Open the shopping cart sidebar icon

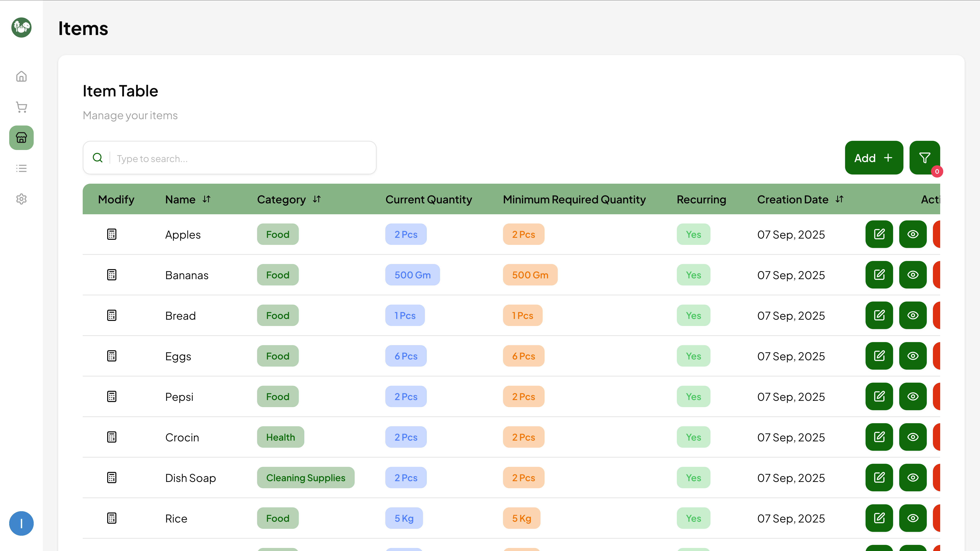coord(21,107)
